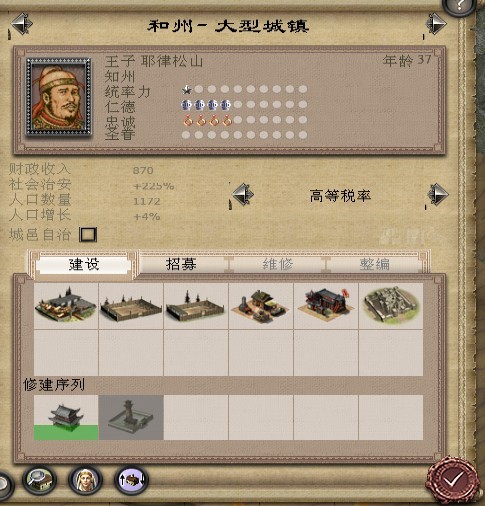
Task: Select the stone city wall building icon
Action: (x=391, y=306)
